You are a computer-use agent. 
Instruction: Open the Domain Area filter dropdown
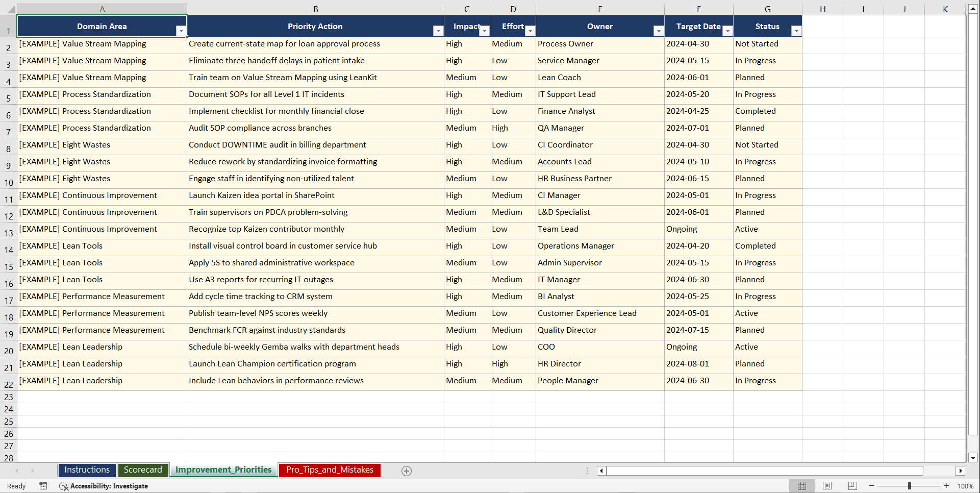coord(181,31)
